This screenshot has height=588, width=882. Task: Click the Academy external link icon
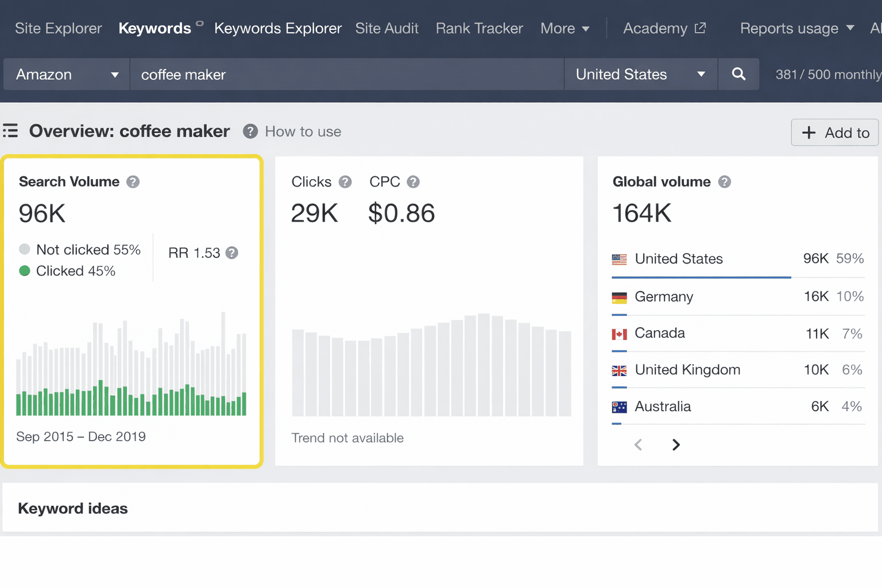click(700, 28)
